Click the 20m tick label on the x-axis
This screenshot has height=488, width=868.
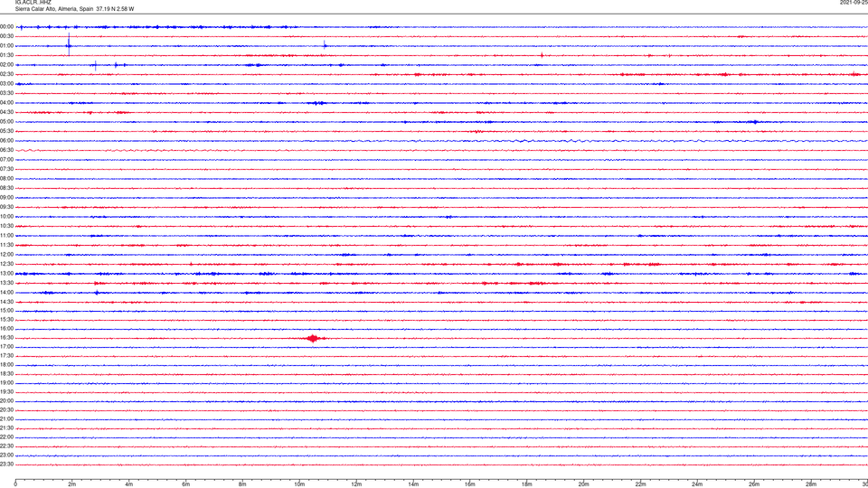coord(583,484)
